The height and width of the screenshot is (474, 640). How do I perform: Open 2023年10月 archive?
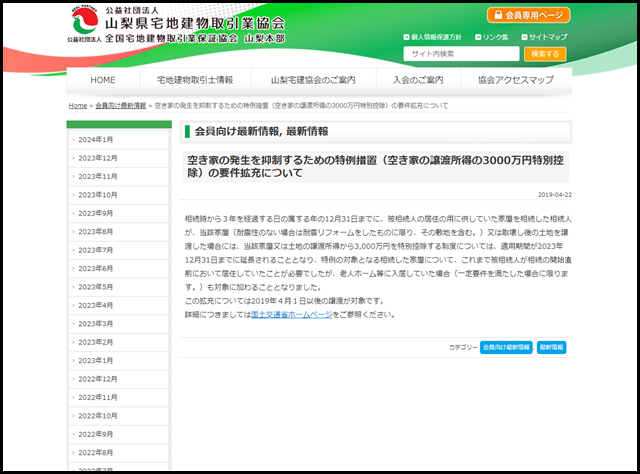pyautogui.click(x=118, y=195)
